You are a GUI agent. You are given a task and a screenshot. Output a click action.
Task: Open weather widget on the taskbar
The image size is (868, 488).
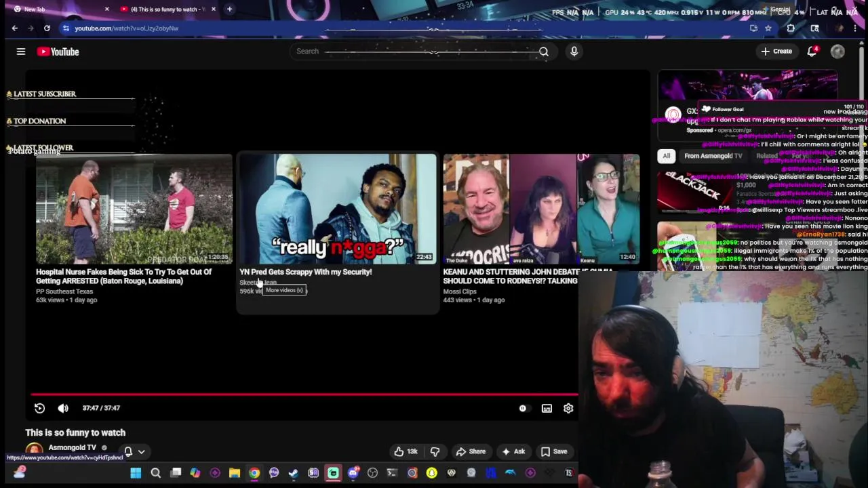pos(19,473)
